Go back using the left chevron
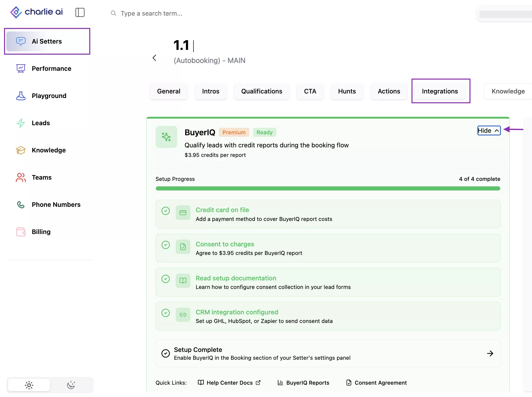Screen dimensions: 532x397 pyautogui.click(x=155, y=58)
